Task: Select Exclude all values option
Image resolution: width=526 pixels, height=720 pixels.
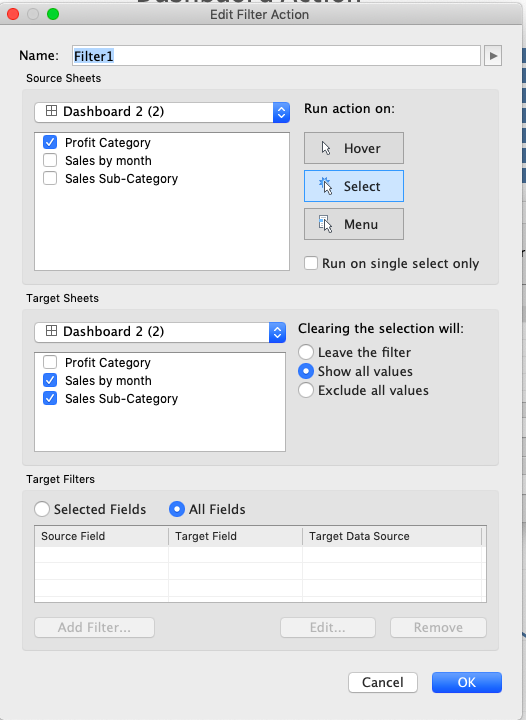Action: pos(306,390)
